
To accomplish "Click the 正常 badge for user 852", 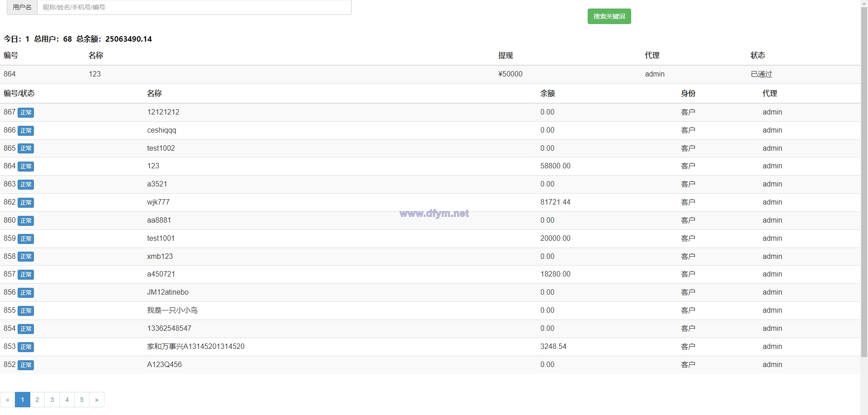I will (26, 365).
